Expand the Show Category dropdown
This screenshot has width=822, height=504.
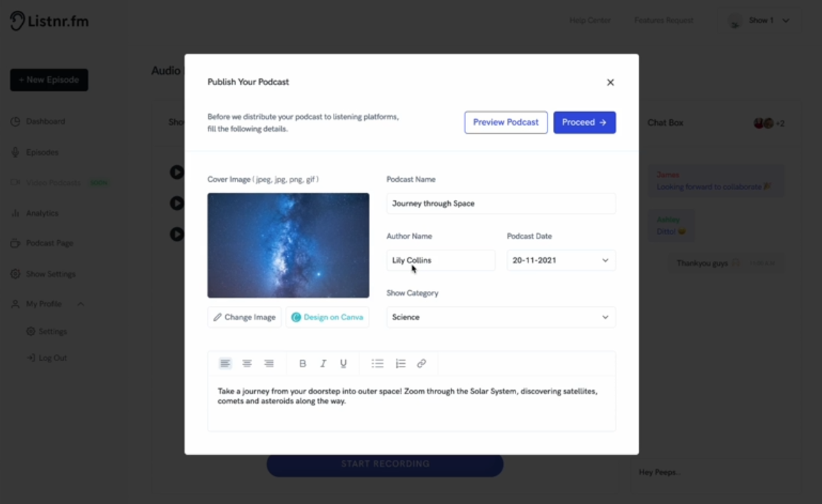(x=501, y=317)
